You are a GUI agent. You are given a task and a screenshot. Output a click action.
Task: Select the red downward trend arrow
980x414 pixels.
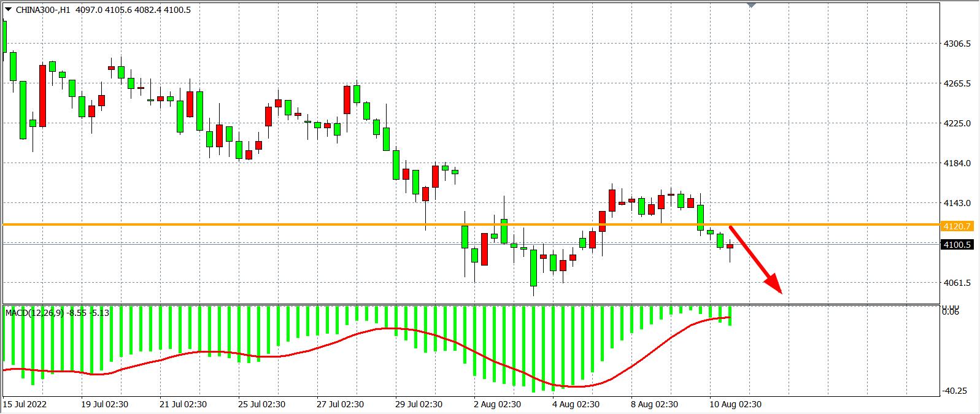[x=755, y=260]
